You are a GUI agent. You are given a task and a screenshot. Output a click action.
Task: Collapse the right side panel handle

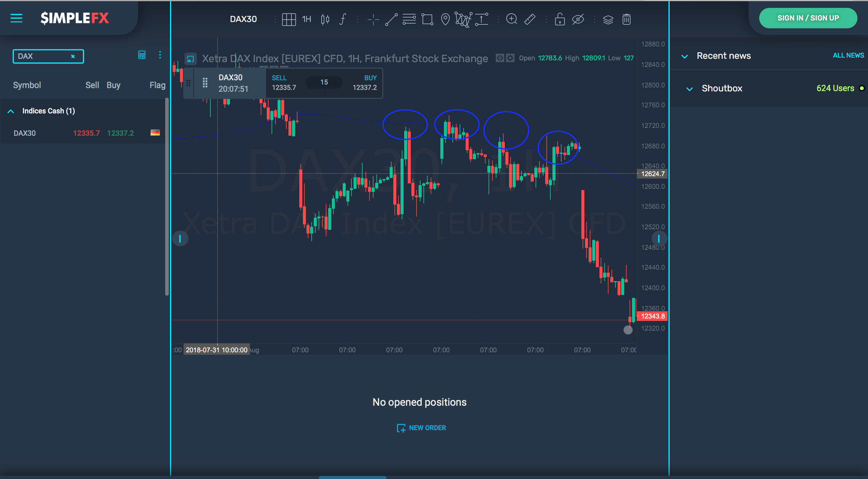[659, 239]
